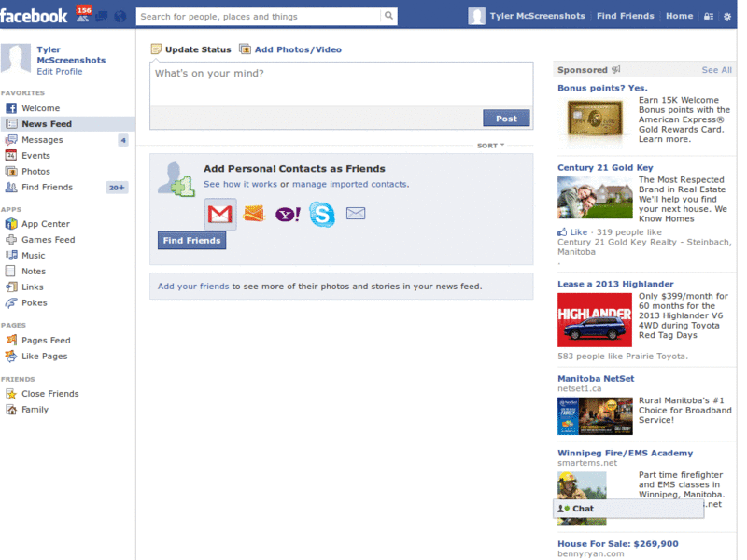Click Tyler's profile picture in sidebar
The height and width of the screenshot is (560, 747).
[15, 59]
